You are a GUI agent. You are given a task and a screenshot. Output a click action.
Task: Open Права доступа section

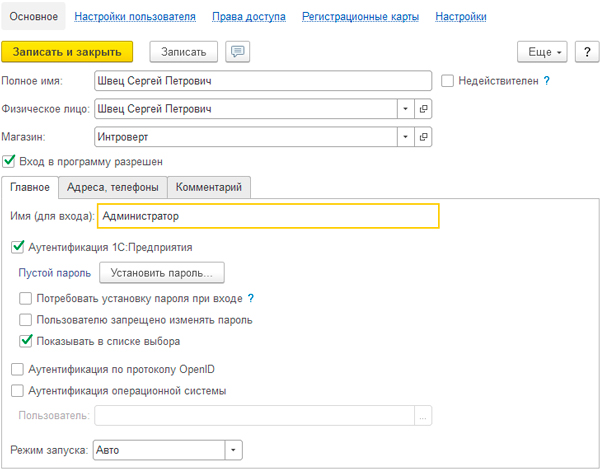(249, 16)
